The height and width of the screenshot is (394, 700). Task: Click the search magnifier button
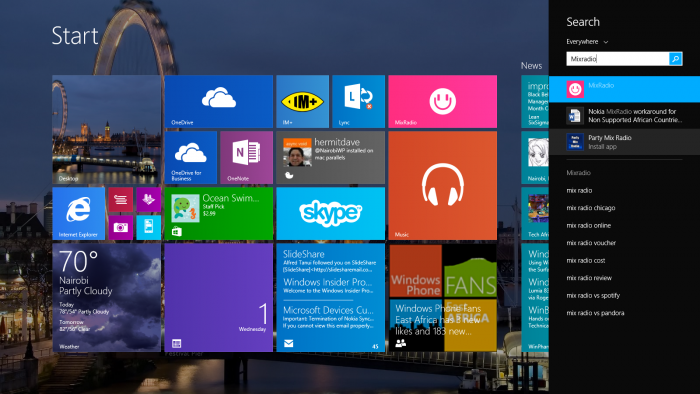(675, 59)
